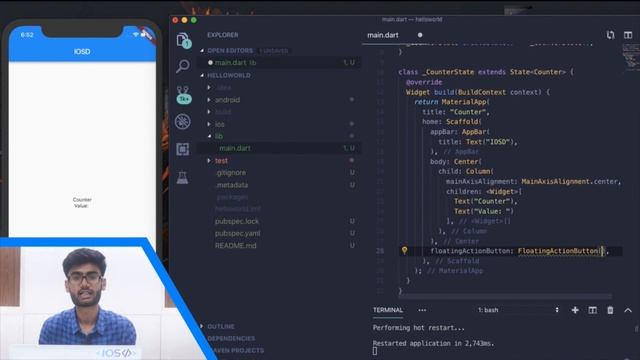Add a new terminal with plus icon
640x360 pixels.
(575, 310)
